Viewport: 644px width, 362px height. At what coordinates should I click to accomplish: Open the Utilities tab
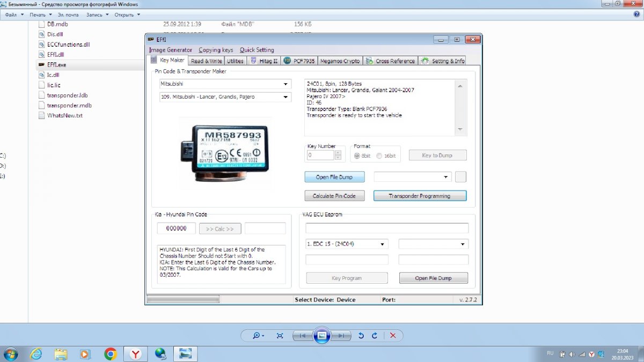point(235,61)
